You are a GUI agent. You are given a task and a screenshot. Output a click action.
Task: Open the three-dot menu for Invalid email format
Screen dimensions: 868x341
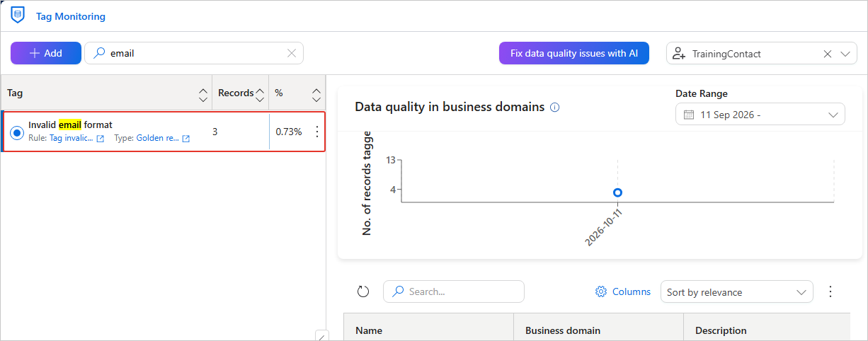tap(316, 132)
